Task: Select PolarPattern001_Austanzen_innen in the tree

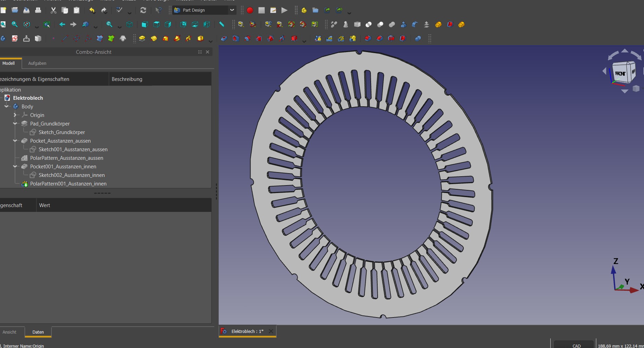Action: (68, 184)
